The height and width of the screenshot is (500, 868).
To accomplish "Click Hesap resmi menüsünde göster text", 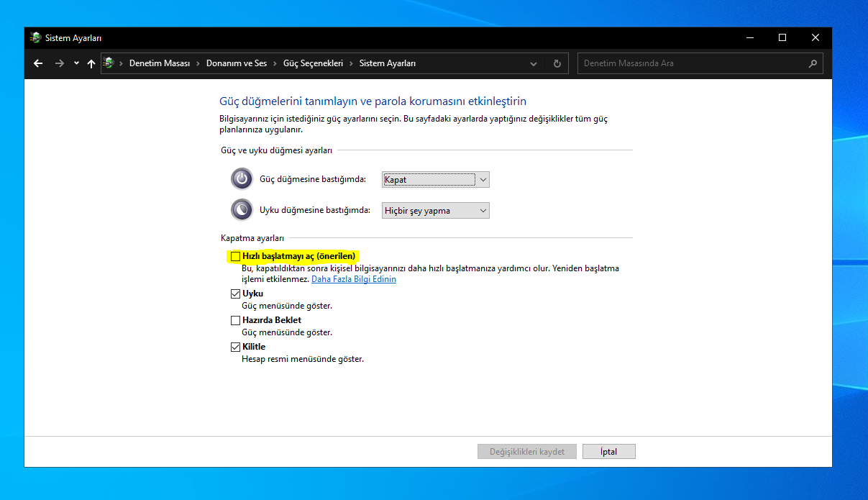I will (x=303, y=358).
